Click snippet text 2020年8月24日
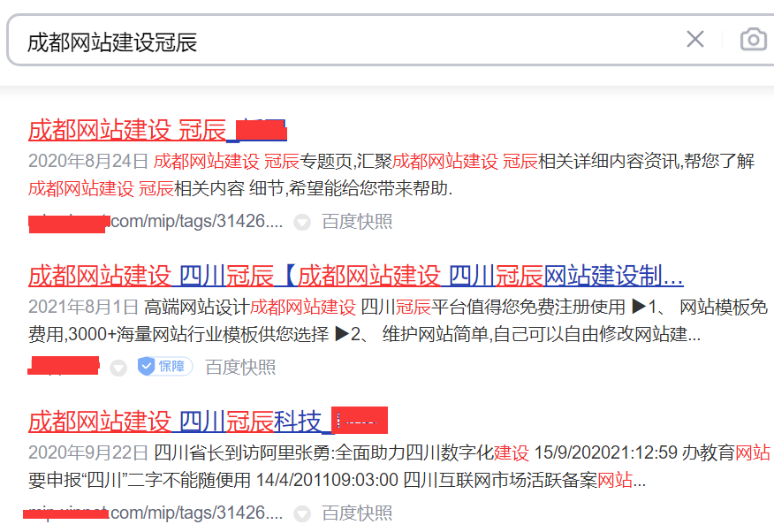Viewport: 774px width, 532px height. tap(88, 161)
